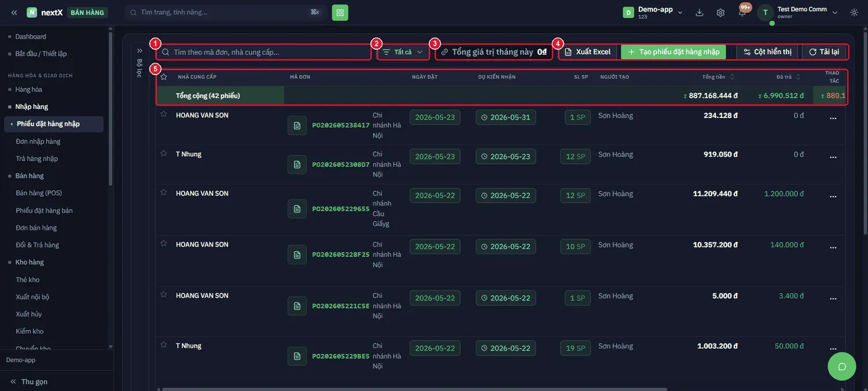Open document icon for order PO202605221C5E
The width and height of the screenshot is (868, 391).
pyautogui.click(x=297, y=306)
